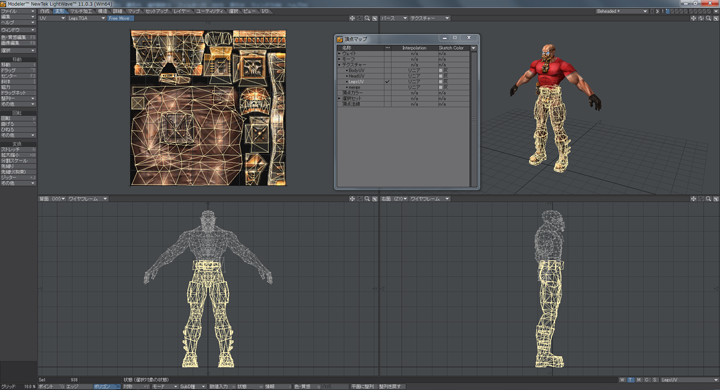The width and height of the screenshot is (720, 390).
Task: Toggle the HeadUV check column cell
Action: click(x=388, y=76)
